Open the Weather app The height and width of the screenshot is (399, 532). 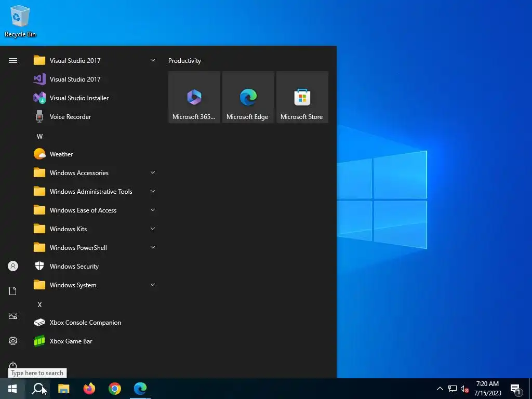tap(94, 154)
